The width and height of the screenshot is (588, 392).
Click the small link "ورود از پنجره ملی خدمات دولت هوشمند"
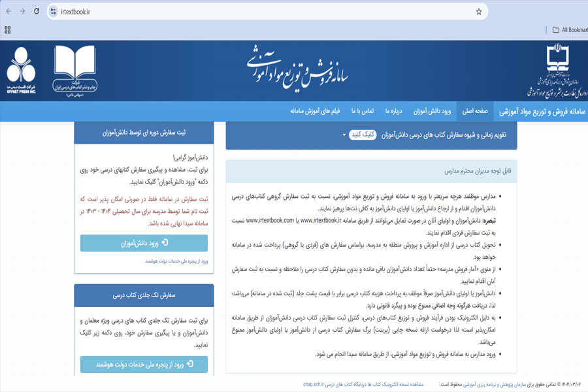pos(176,261)
